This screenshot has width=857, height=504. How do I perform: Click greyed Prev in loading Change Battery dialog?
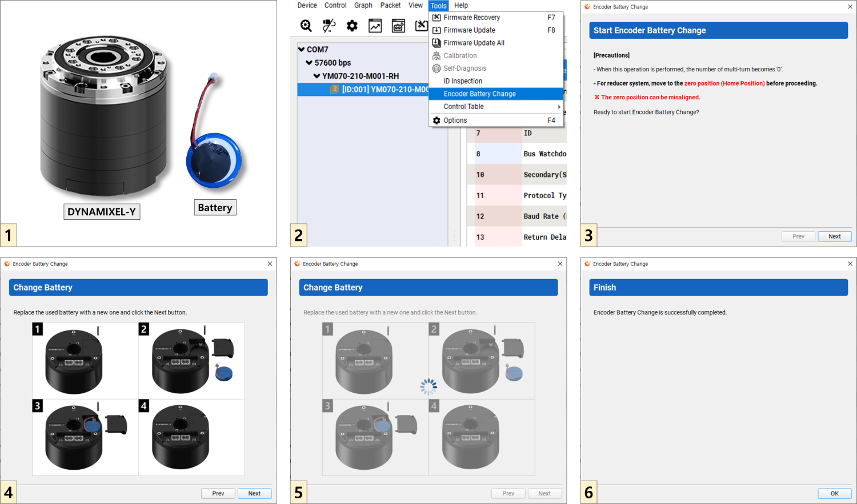tap(508, 494)
